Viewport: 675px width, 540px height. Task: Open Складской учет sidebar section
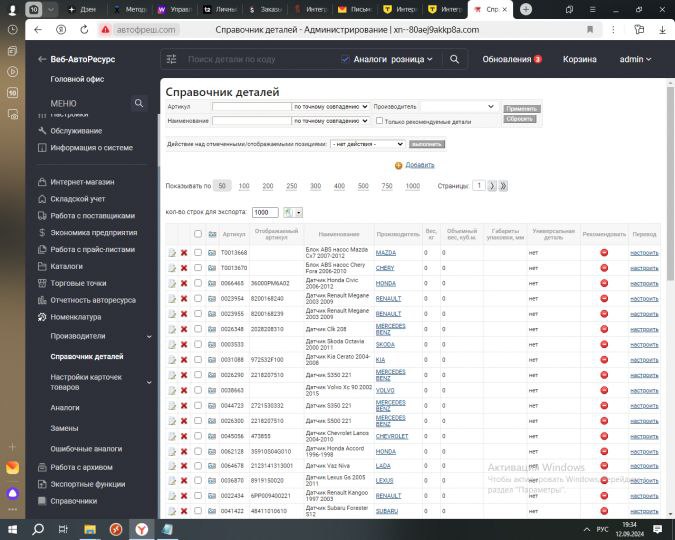pos(78,199)
